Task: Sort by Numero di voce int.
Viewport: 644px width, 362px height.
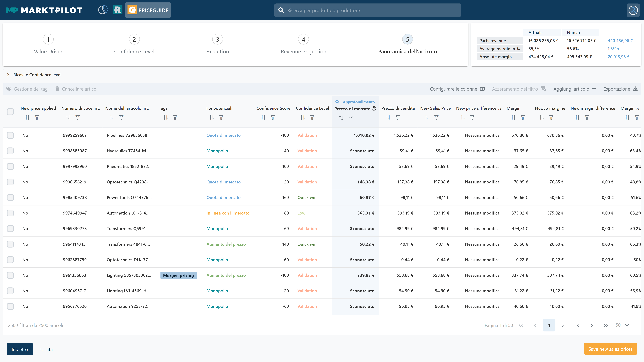Action: click(x=68, y=117)
